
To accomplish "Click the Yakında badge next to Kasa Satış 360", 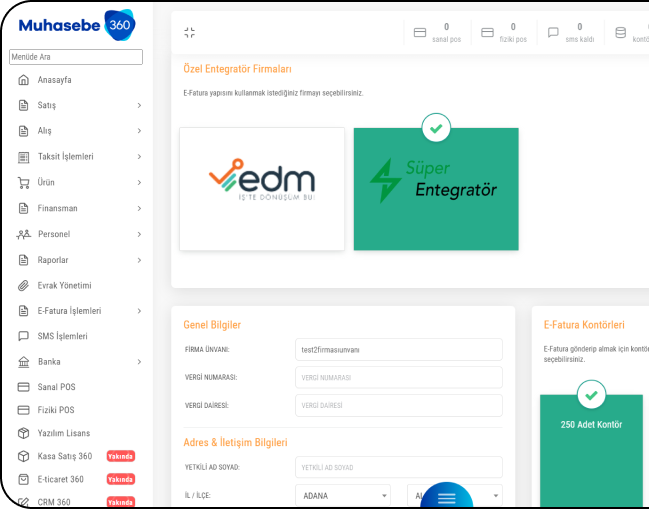I will point(120,456).
